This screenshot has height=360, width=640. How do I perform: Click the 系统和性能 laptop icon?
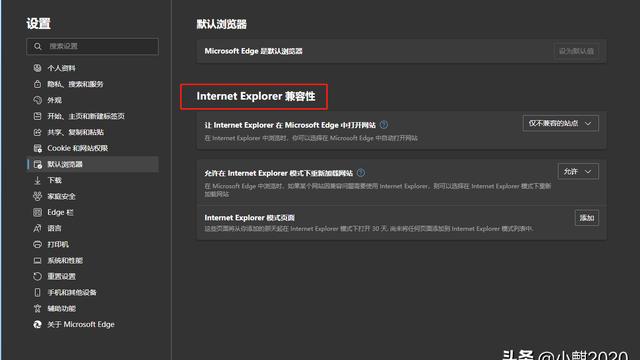tap(37, 260)
